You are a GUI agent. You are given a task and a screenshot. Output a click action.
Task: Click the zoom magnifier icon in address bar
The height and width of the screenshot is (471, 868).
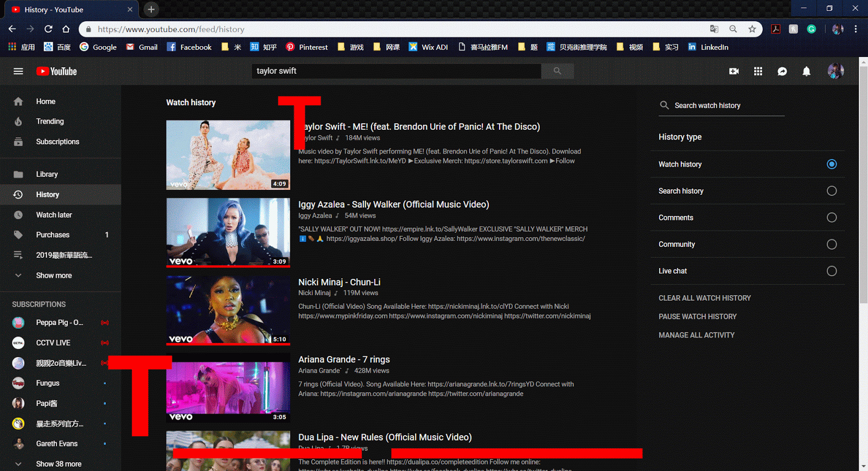733,29
